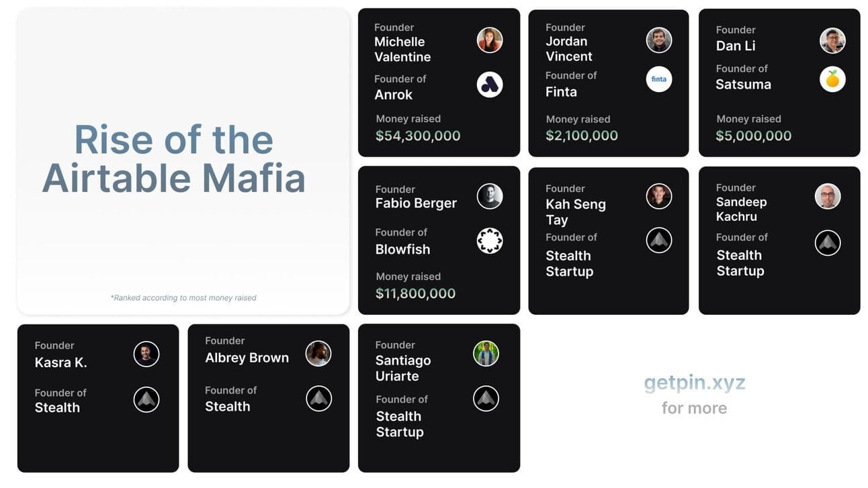Select Albrey Brown's founder name
The height and width of the screenshot is (488, 868).
[247, 358]
